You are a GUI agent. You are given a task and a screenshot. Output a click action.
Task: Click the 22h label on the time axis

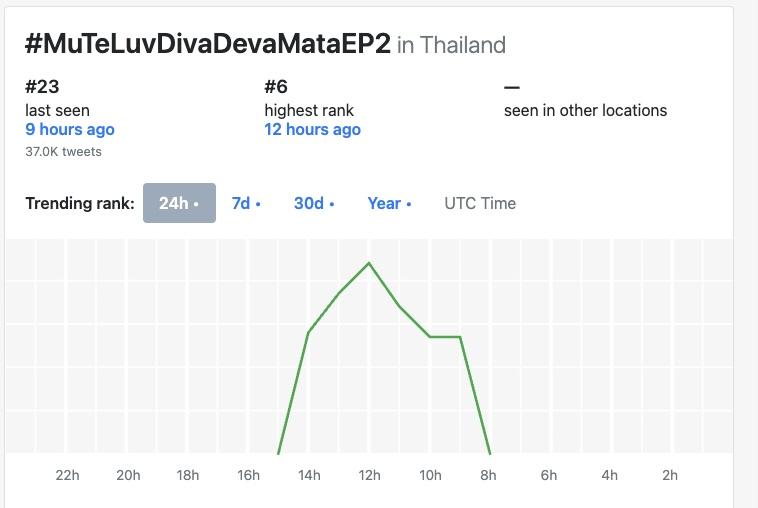(x=67, y=475)
